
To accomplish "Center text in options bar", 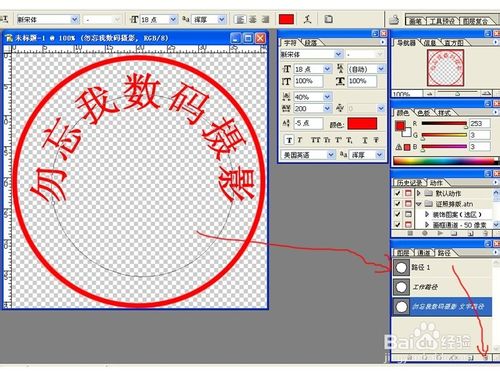I will pyautogui.click(x=253, y=20).
